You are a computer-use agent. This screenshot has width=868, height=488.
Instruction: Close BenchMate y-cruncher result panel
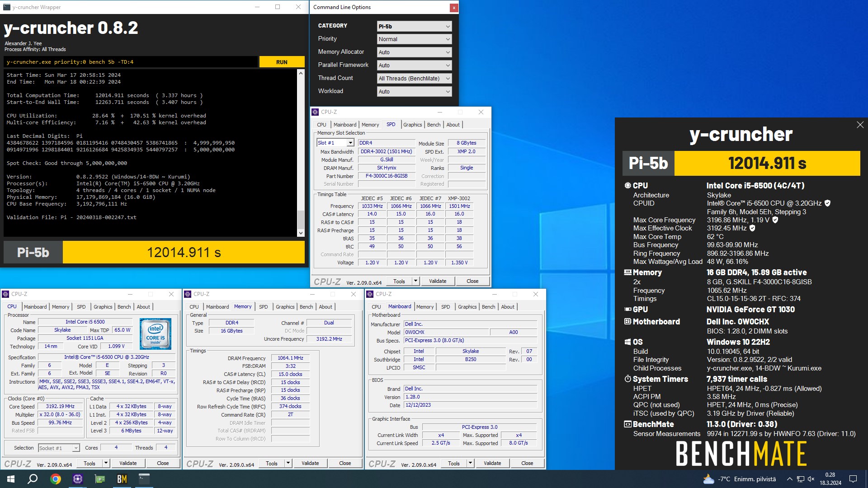click(x=860, y=125)
